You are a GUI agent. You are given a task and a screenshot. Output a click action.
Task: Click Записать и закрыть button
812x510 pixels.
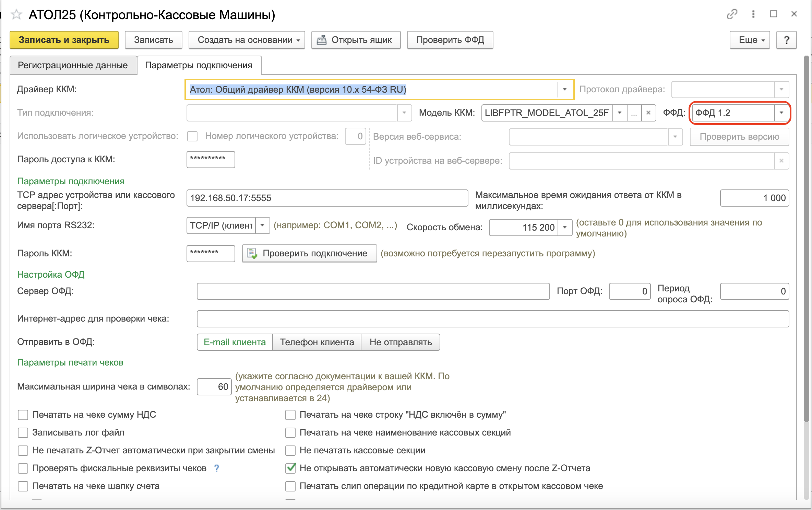pyautogui.click(x=64, y=40)
